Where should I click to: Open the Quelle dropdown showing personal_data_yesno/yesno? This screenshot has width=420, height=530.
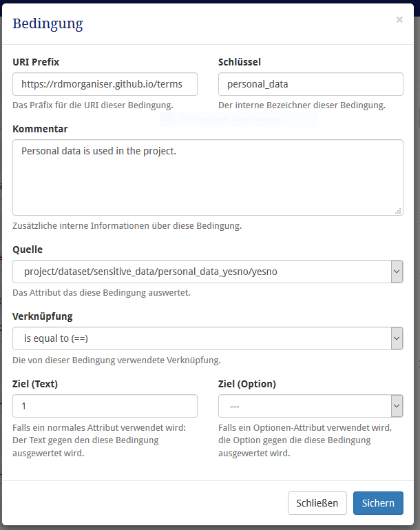208,272
